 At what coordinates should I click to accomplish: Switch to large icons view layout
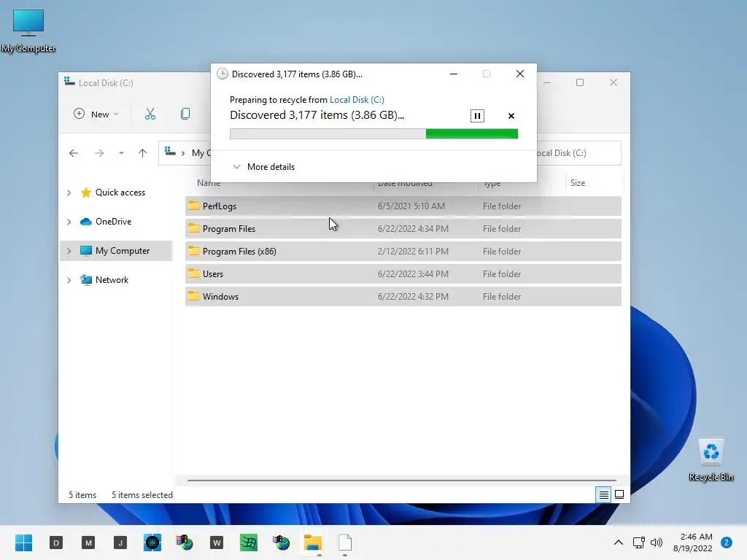point(619,495)
